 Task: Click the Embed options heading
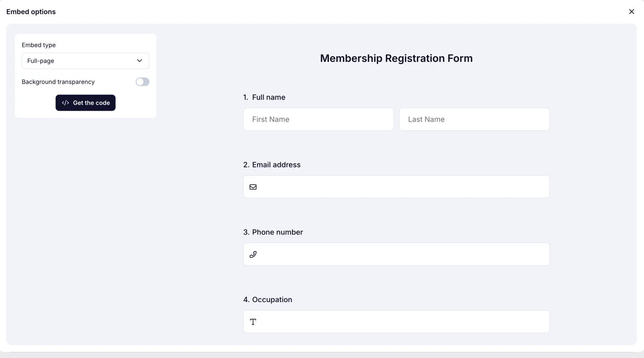30,12
